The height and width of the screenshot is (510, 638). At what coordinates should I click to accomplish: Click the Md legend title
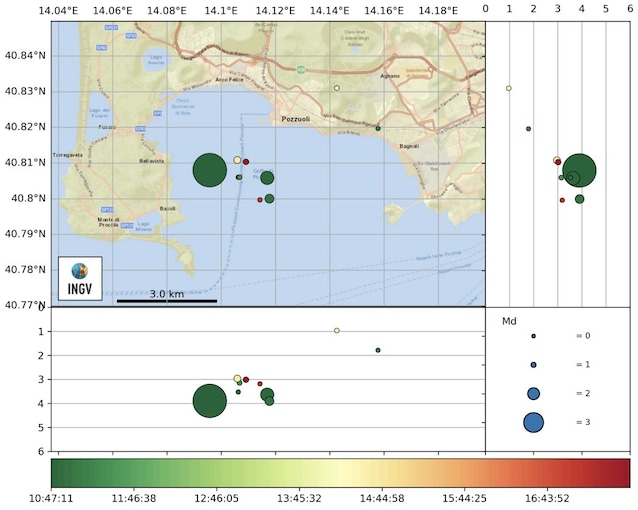[508, 320]
